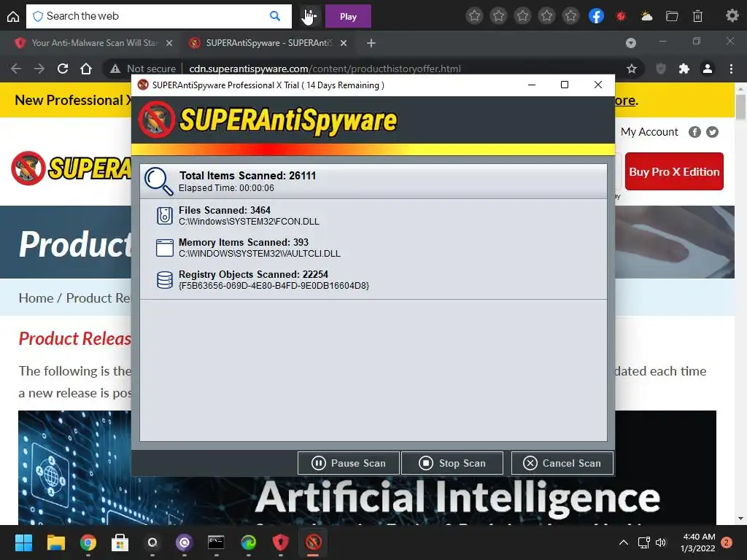Open the browser three-dot menu
This screenshot has height=560, width=747.
pyautogui.click(x=731, y=69)
